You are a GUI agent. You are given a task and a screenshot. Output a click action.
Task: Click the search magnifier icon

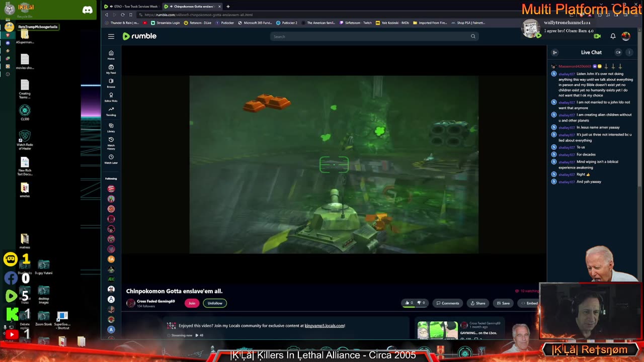(473, 36)
